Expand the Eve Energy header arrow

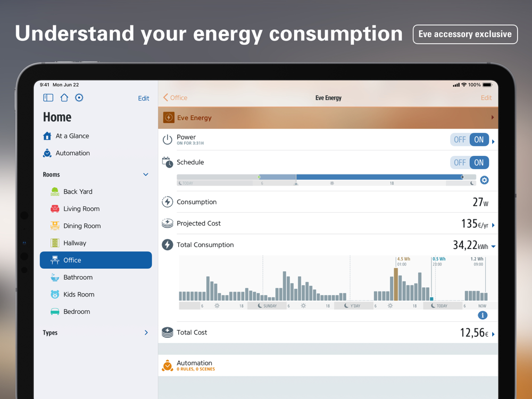[493, 118]
